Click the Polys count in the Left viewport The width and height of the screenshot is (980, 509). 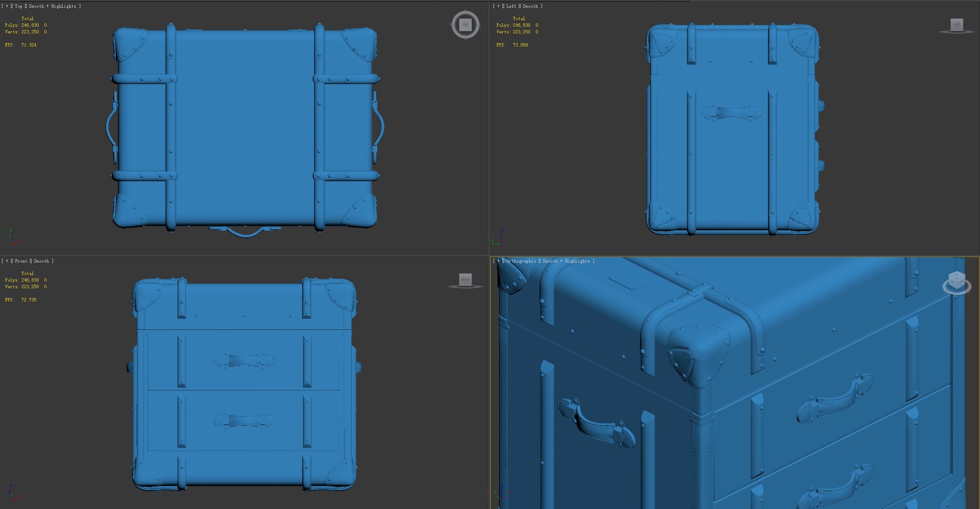(522, 25)
